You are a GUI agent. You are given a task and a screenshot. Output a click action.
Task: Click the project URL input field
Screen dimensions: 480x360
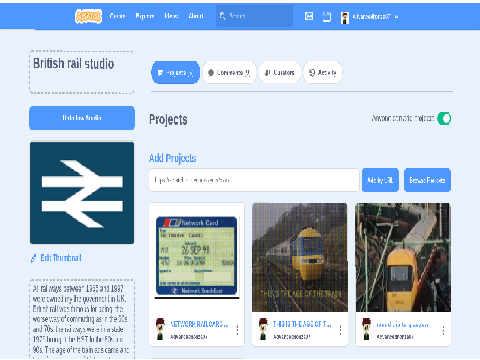click(x=254, y=180)
